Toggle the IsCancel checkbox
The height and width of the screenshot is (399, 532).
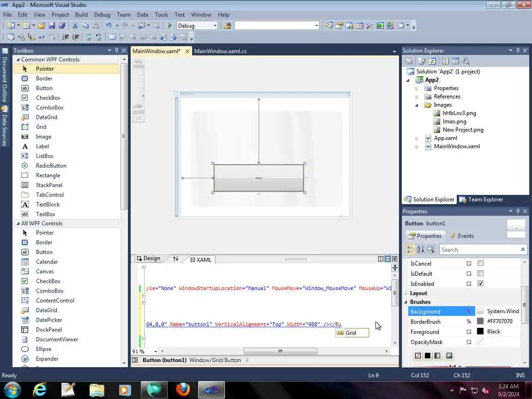480,263
